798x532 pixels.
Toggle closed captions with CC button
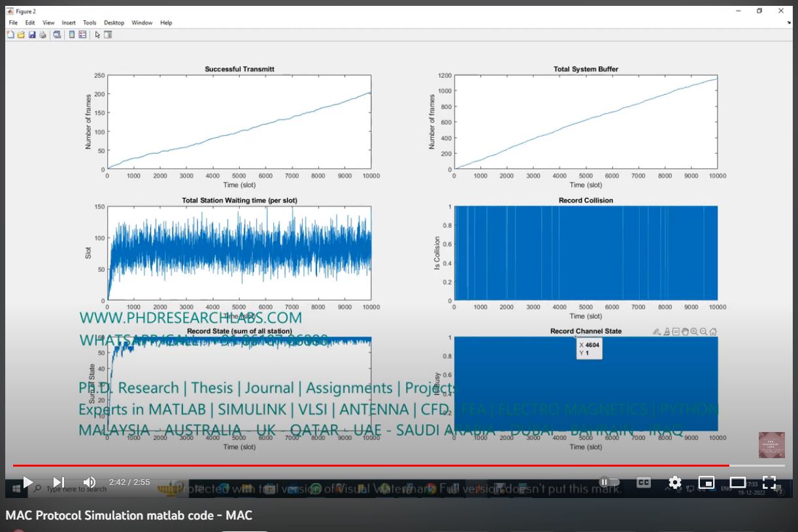(643, 482)
